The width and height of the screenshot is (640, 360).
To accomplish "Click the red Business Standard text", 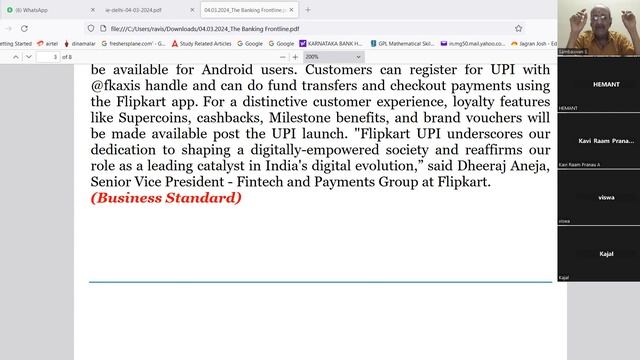I will coord(166,198).
